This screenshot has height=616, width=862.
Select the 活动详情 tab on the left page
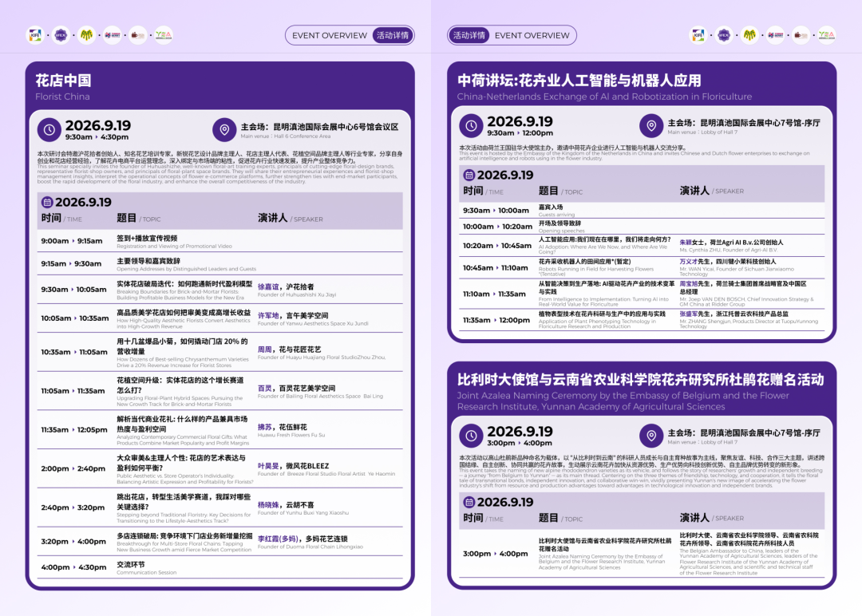click(393, 35)
